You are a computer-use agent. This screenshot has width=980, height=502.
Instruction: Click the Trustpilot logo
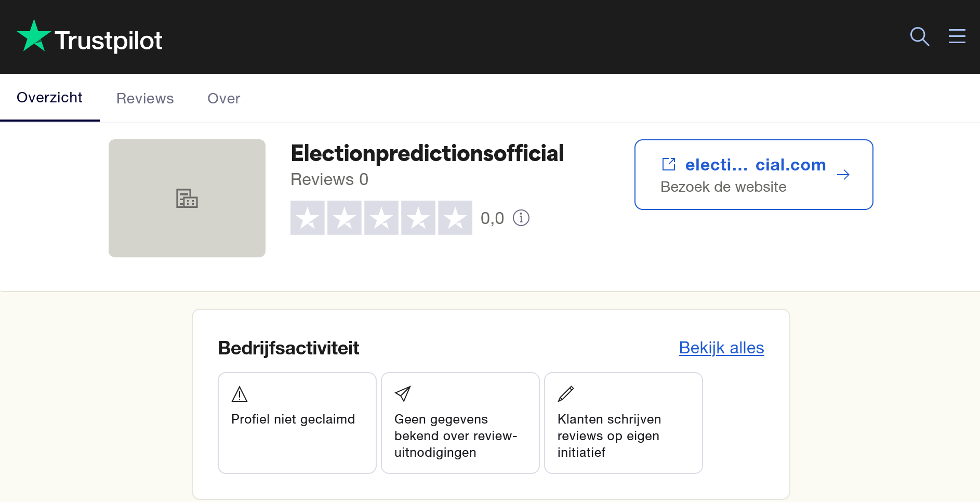(89, 37)
